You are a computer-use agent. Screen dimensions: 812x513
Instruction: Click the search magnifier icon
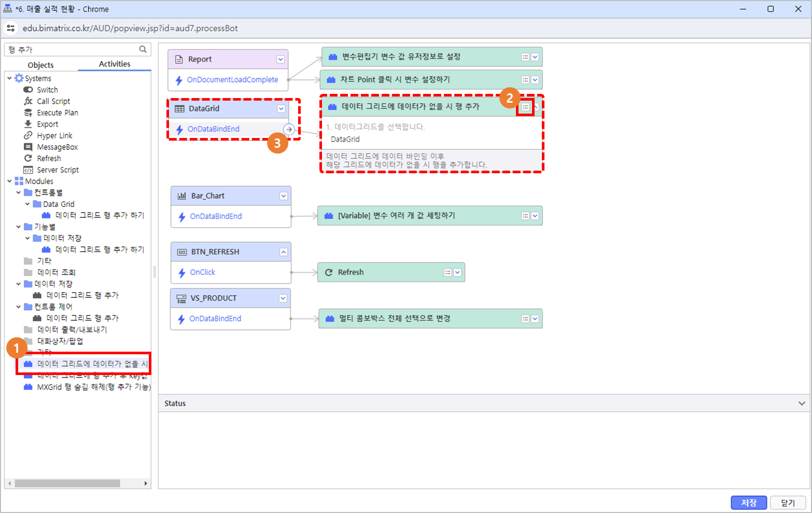143,49
